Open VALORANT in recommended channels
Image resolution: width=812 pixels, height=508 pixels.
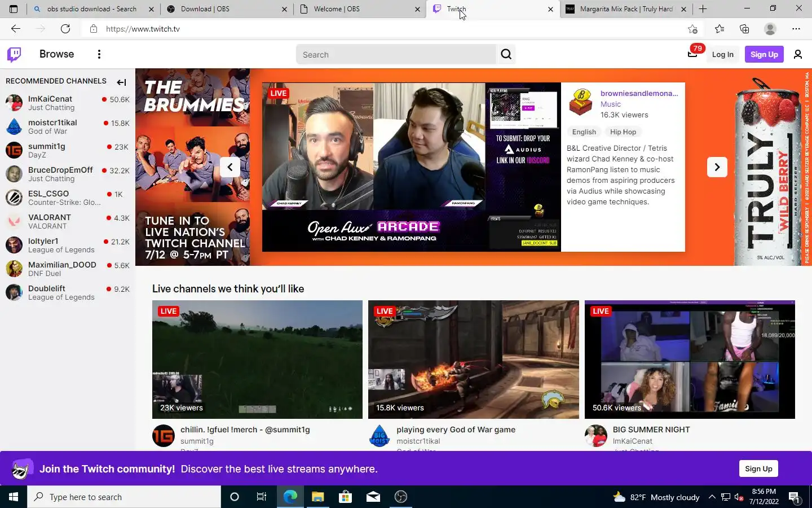pos(68,221)
